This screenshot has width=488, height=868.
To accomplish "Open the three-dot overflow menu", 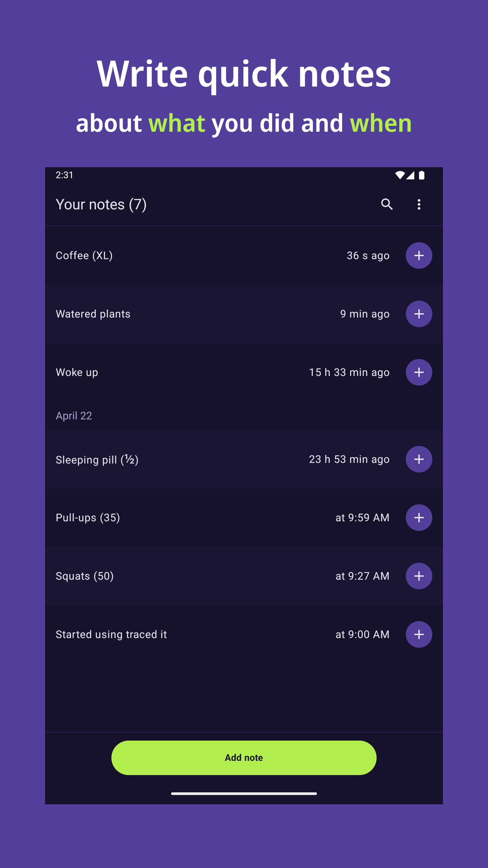I will coord(419,204).
